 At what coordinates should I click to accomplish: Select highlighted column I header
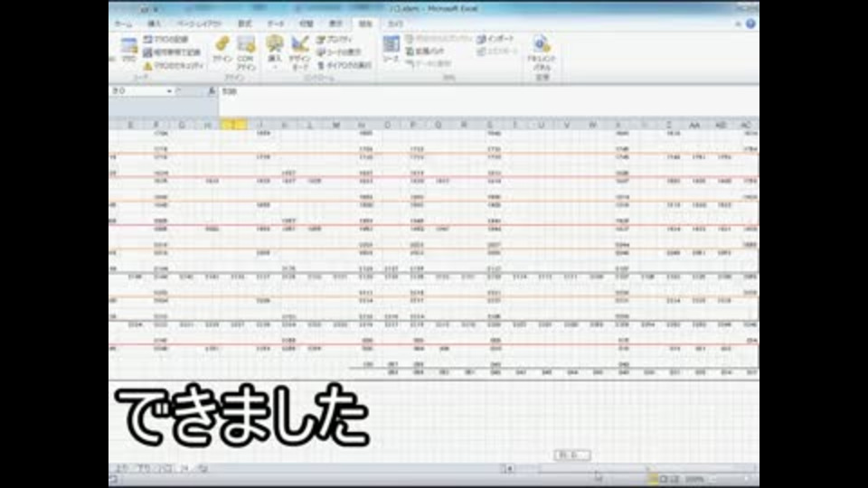coord(233,125)
